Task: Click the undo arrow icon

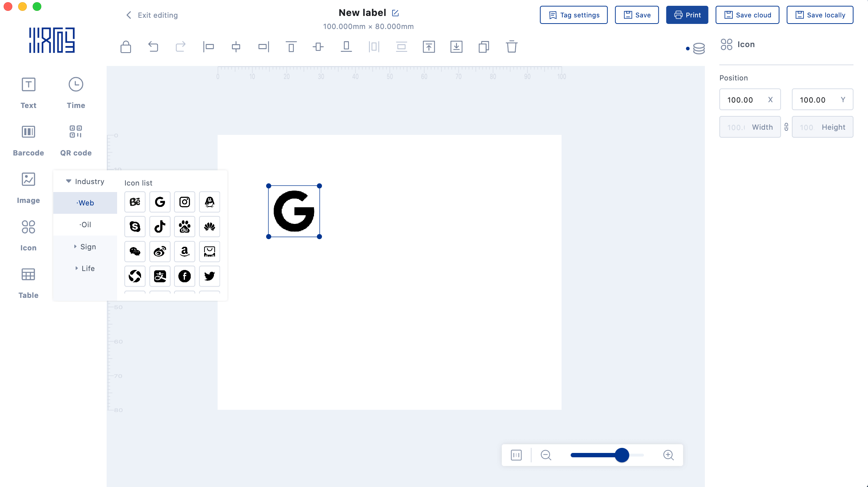Action: pos(153,47)
